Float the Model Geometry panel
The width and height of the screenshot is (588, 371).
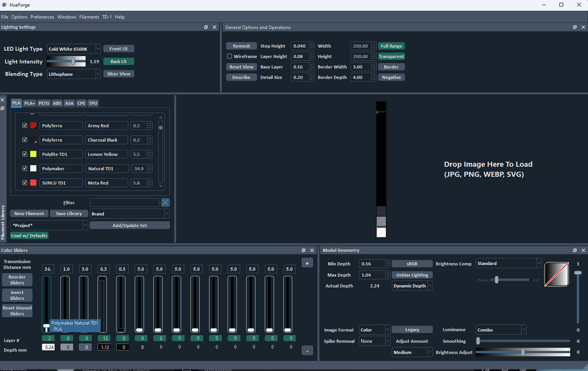[575, 250]
